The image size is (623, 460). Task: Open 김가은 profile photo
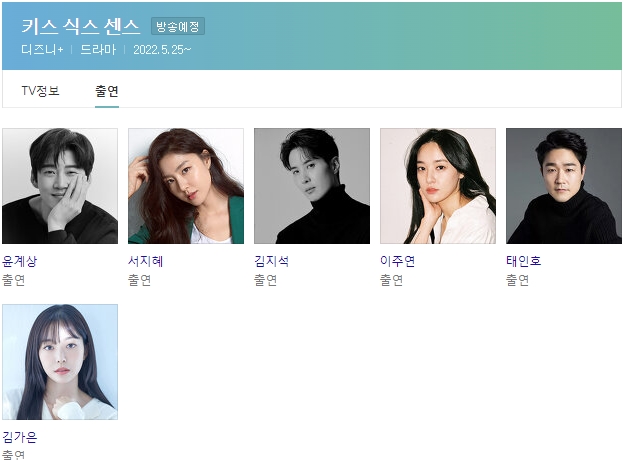point(60,362)
